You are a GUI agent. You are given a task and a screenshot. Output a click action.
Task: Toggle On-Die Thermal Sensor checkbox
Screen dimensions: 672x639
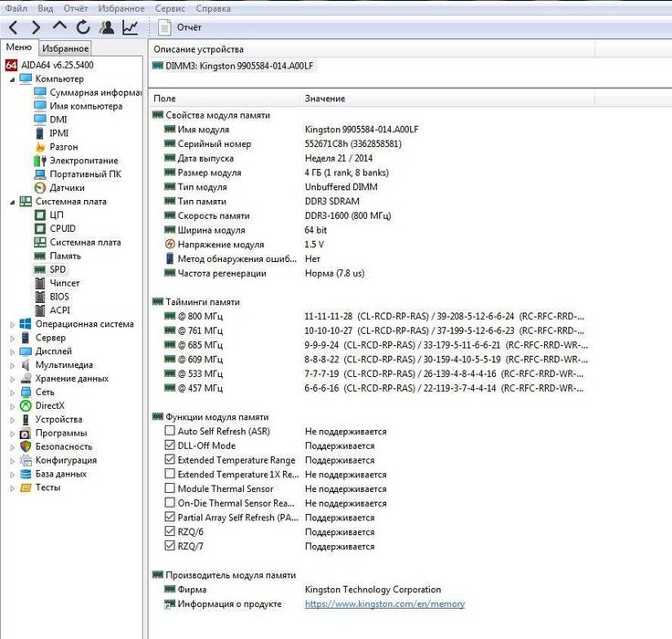tap(170, 502)
